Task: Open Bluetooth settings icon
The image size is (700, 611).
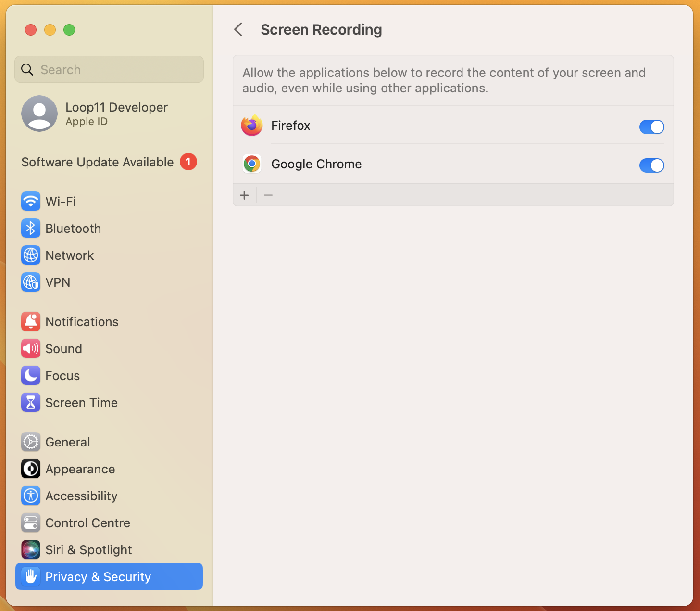Action: click(31, 228)
